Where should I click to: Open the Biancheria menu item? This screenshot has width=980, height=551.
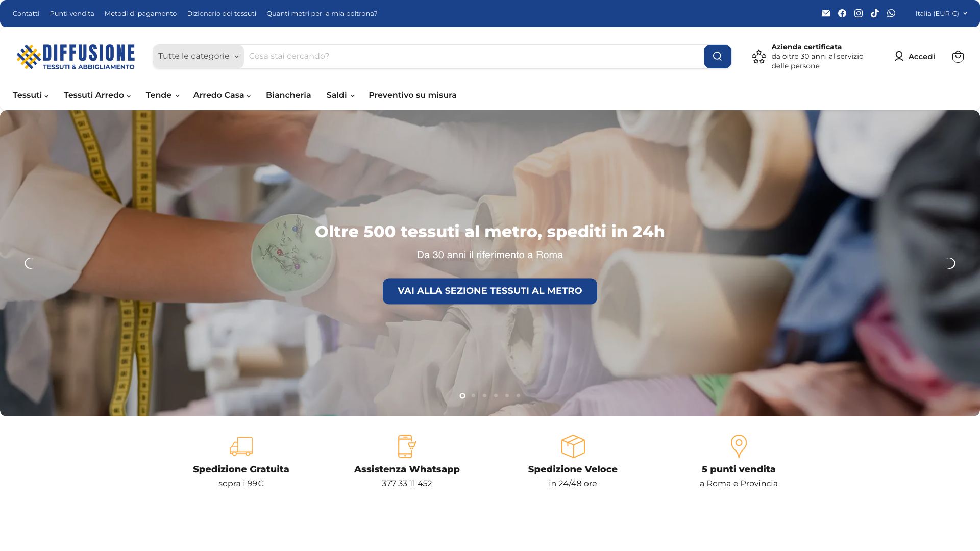point(288,95)
